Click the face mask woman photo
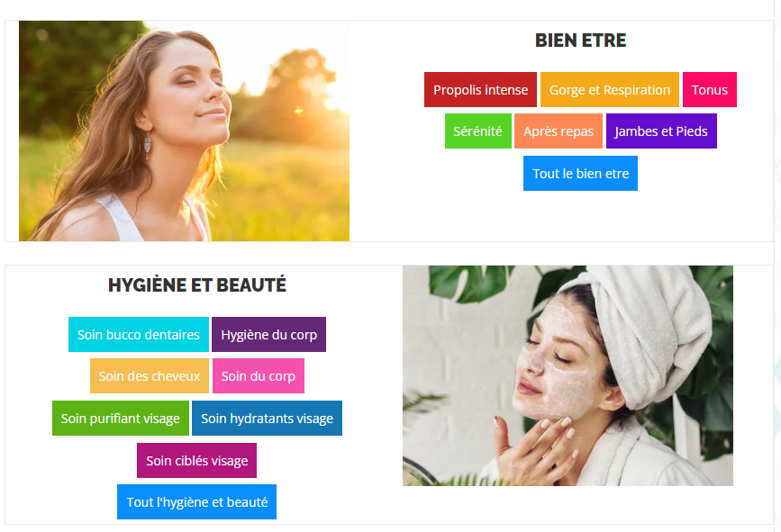 pyautogui.click(x=568, y=375)
